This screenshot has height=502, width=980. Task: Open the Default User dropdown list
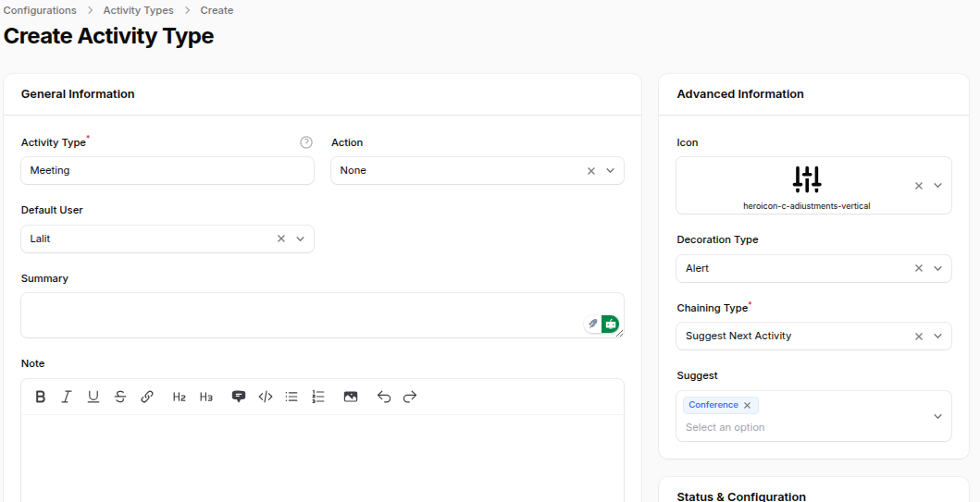(x=300, y=239)
